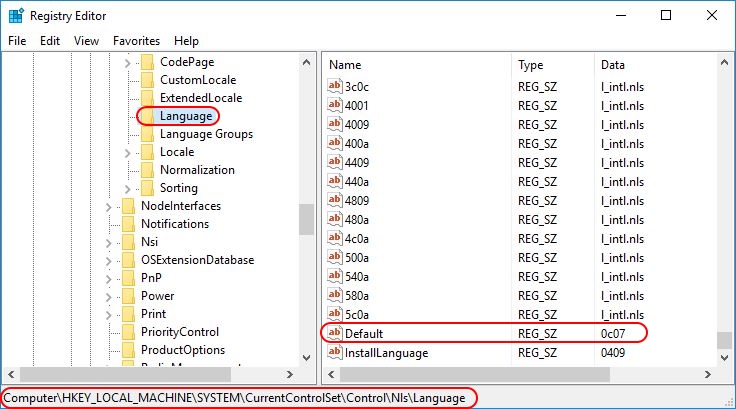This screenshot has height=409, width=736.
Task: Click the string icon for value 4c0a
Action: [335, 238]
